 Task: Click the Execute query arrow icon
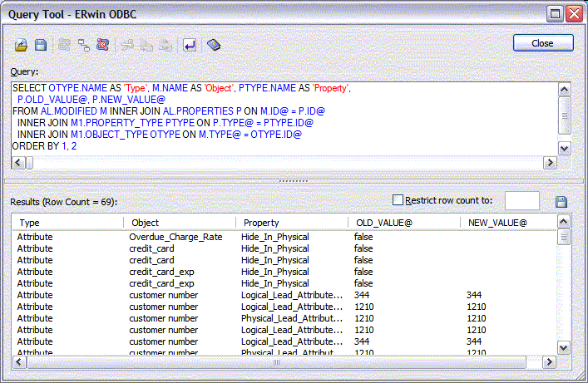190,45
